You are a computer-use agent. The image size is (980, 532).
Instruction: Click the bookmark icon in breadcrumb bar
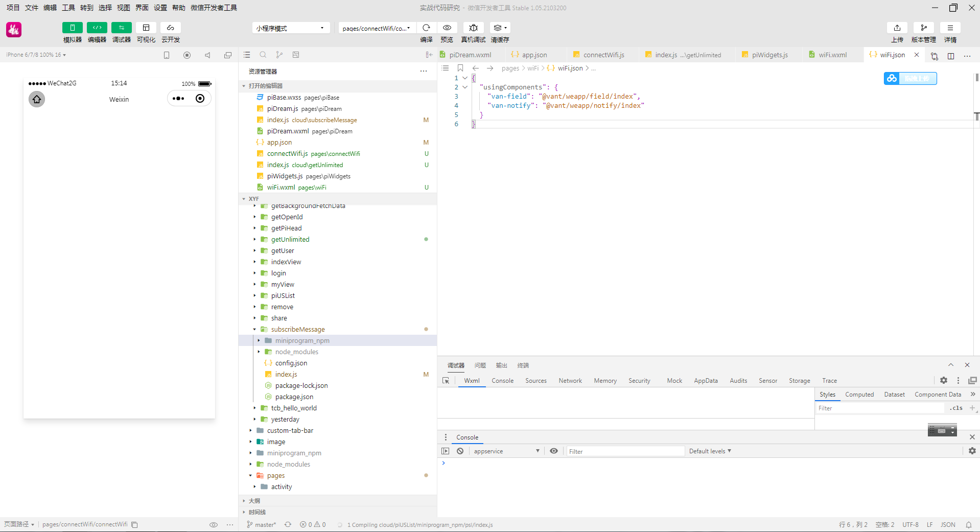[460, 68]
